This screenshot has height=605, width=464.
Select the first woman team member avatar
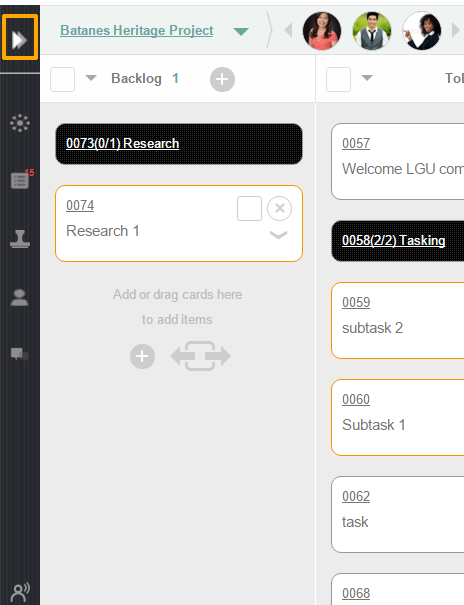[x=322, y=31]
